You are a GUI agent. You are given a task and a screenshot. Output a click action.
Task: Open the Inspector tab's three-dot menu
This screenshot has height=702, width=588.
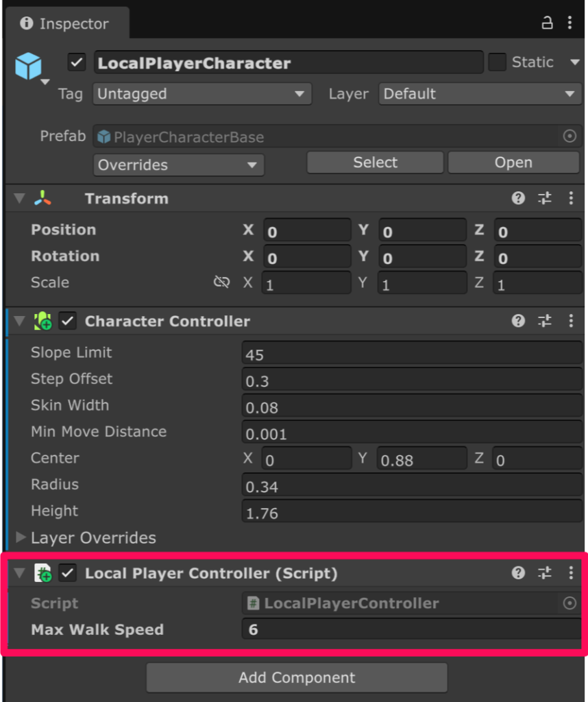569,23
